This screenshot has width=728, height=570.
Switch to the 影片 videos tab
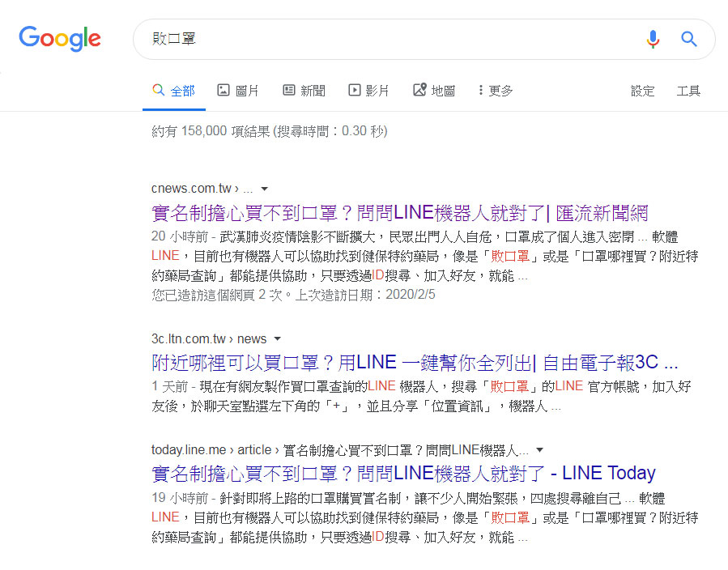[368, 91]
